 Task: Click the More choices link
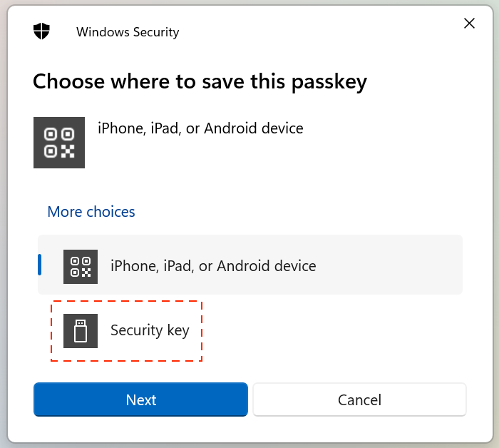click(x=91, y=212)
